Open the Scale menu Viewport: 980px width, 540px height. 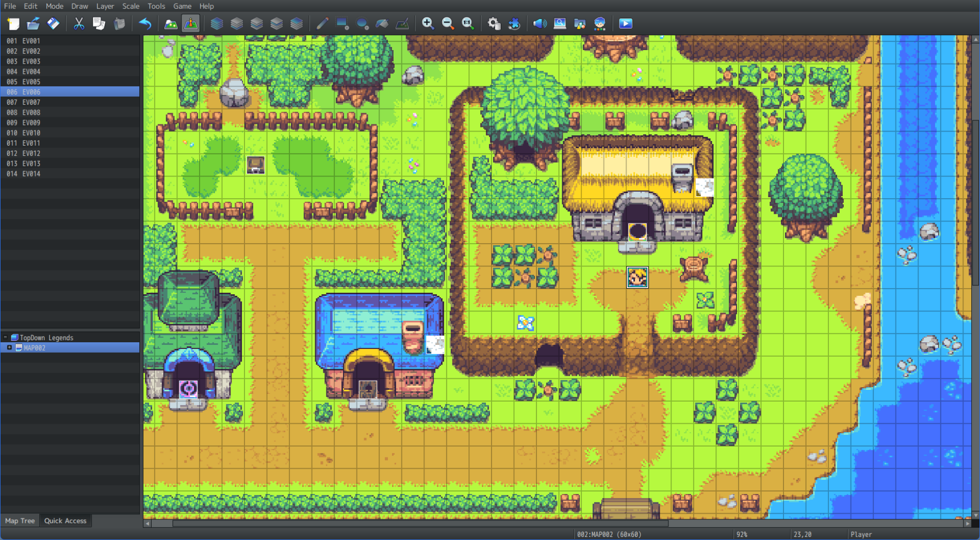[x=130, y=6]
